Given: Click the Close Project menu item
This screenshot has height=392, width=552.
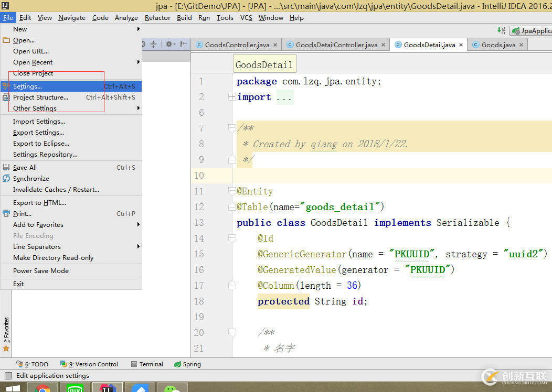Looking at the screenshot, I should point(71,73).
